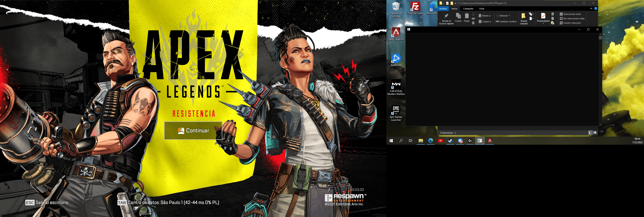
Task: Open the Windows Start menu
Action: pos(391,141)
